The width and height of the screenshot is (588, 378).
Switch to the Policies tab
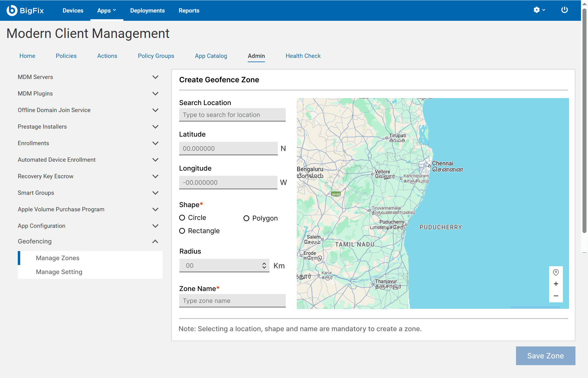tap(66, 56)
